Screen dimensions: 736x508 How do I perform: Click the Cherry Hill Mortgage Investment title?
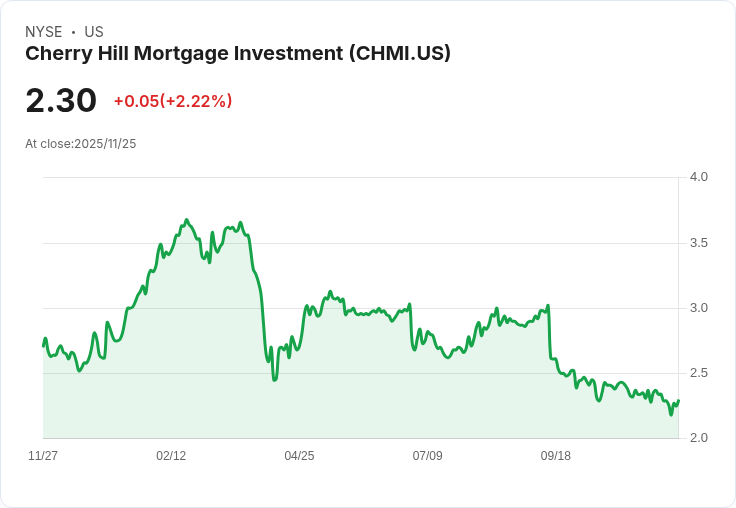(x=238, y=54)
